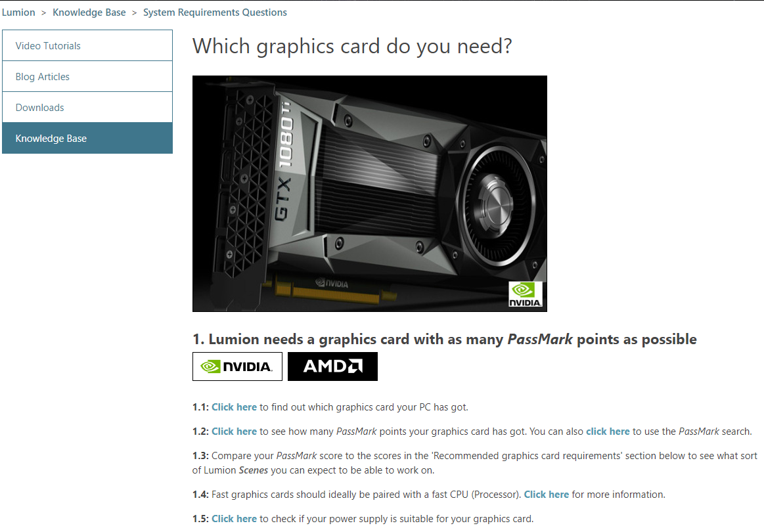The image size is (764, 532).
Task: Click the PassMark points section heading
Action: [444, 339]
